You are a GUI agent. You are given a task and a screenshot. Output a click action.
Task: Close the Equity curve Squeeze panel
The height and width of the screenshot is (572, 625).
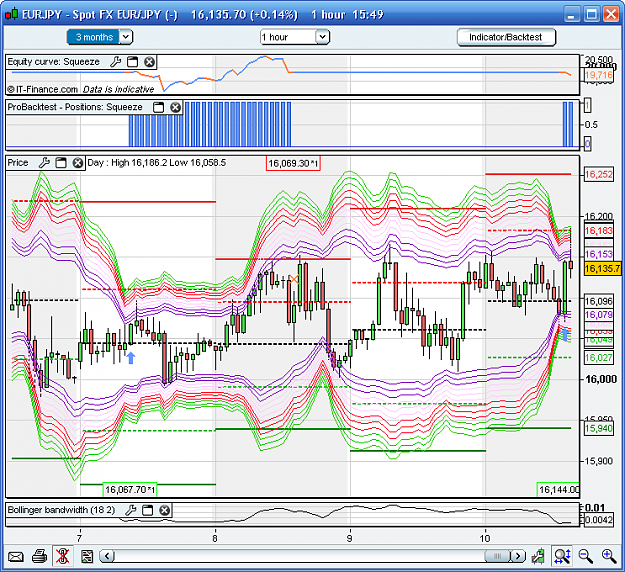tap(149, 62)
